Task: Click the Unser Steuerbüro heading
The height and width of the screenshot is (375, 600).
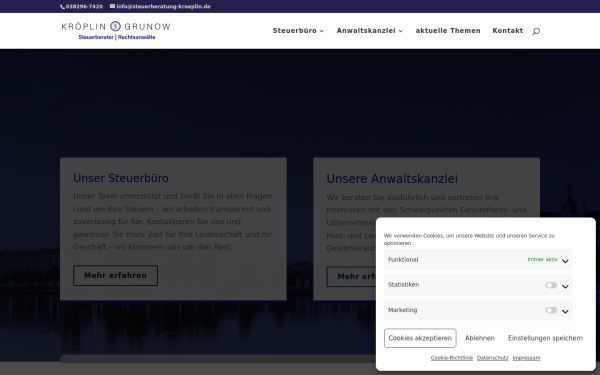Action: tap(121, 178)
